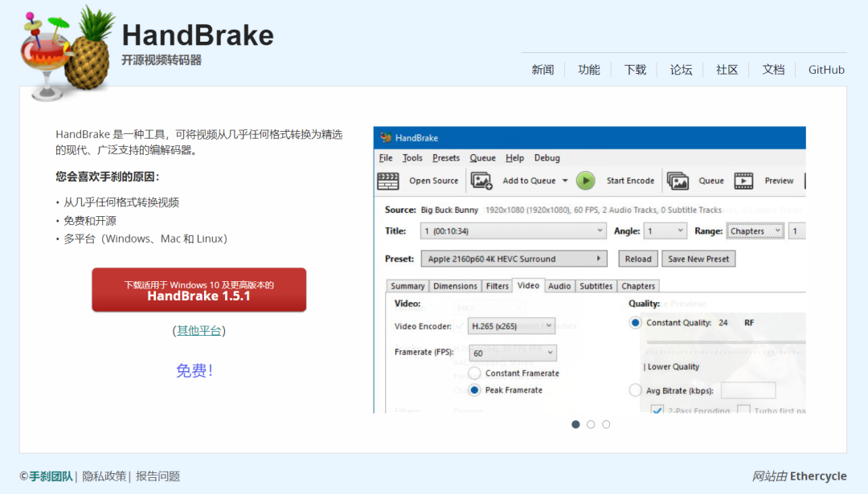Click the Range start chapter field

tap(796, 231)
